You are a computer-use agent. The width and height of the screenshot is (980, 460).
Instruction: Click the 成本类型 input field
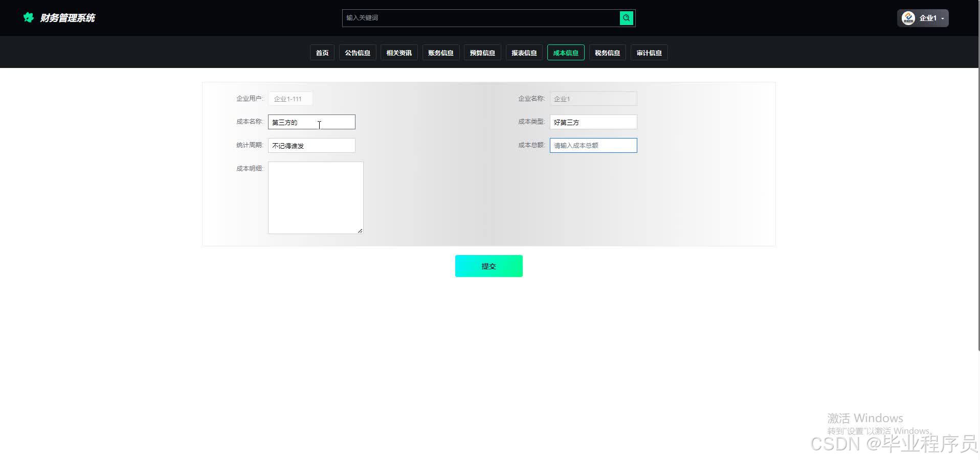[593, 122]
